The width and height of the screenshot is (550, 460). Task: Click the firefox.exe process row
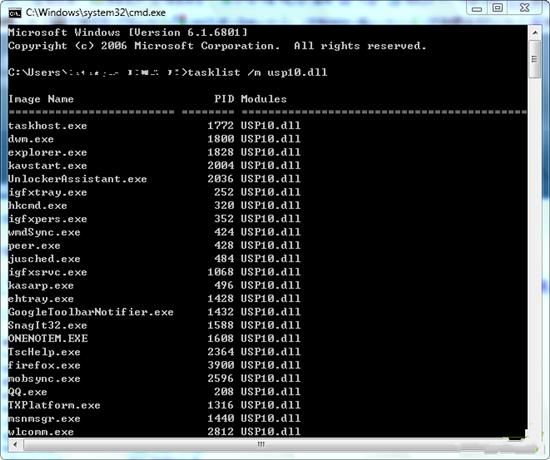(154, 365)
